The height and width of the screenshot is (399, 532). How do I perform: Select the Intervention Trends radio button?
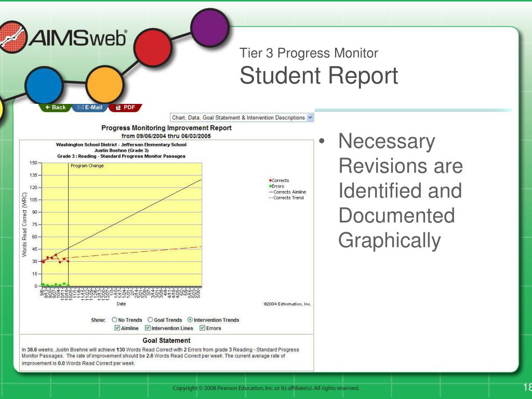[190, 320]
